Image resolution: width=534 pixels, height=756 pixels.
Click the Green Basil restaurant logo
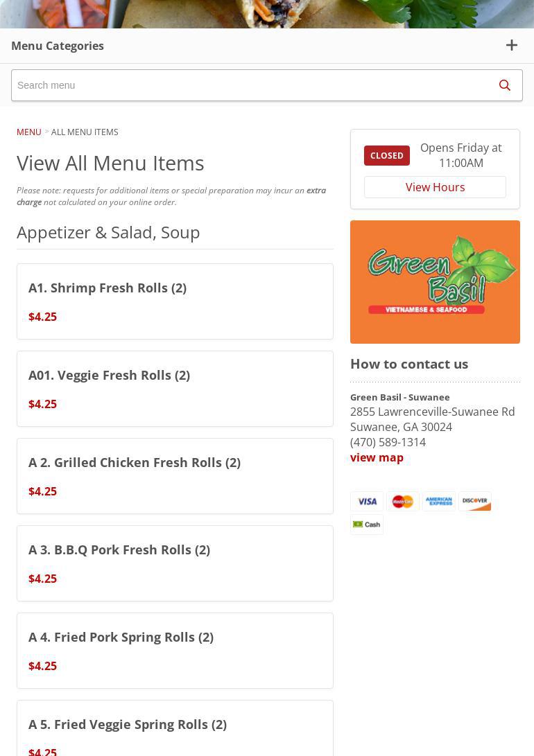[435, 282]
